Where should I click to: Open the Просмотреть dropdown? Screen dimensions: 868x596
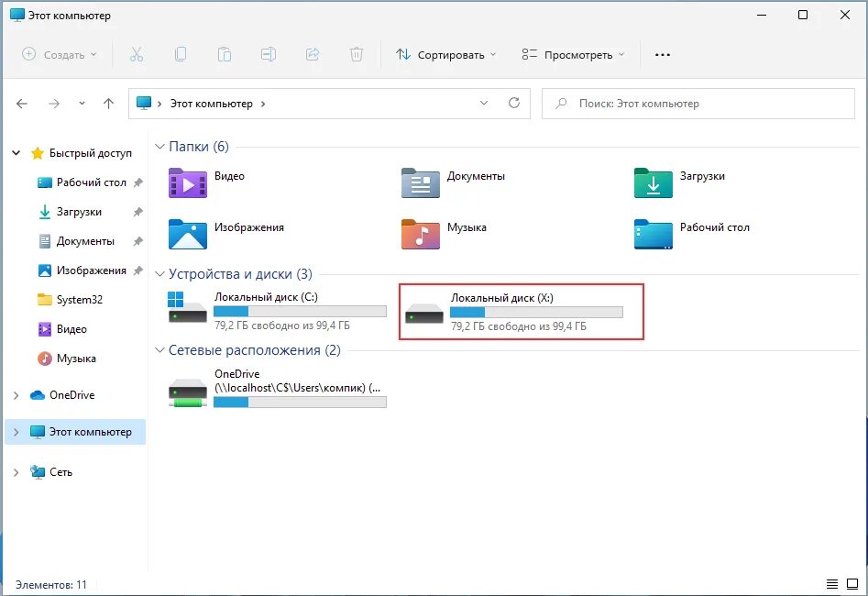tap(573, 54)
